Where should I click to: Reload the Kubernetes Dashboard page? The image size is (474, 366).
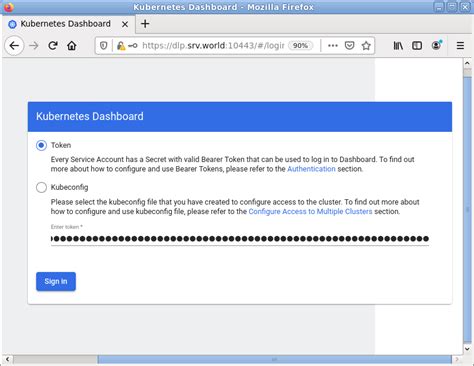(53, 46)
